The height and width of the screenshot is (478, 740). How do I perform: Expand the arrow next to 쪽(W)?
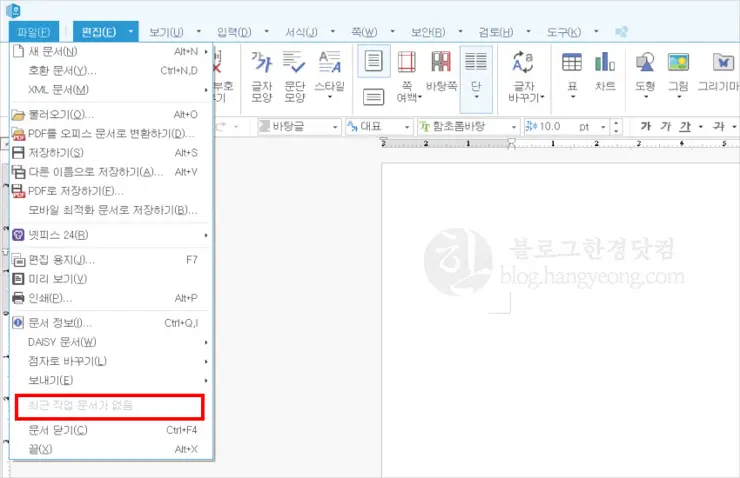[393, 32]
